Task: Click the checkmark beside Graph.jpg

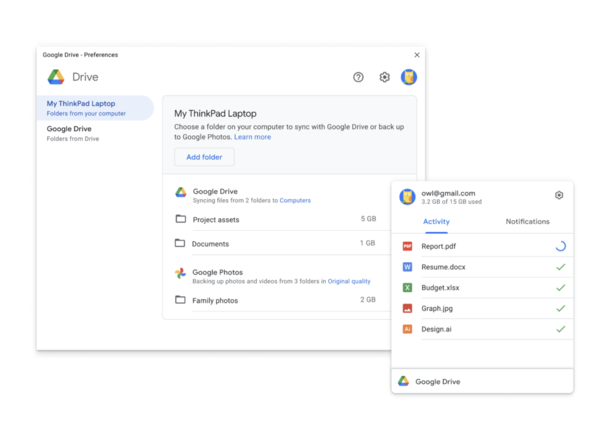Action: (561, 308)
